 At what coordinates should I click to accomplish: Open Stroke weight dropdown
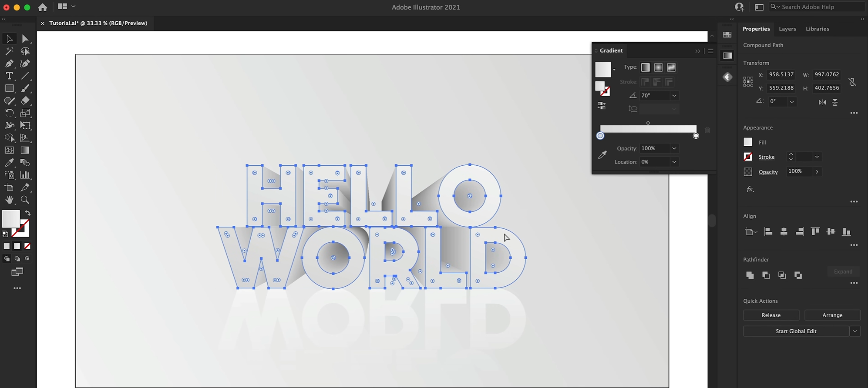[x=817, y=157]
